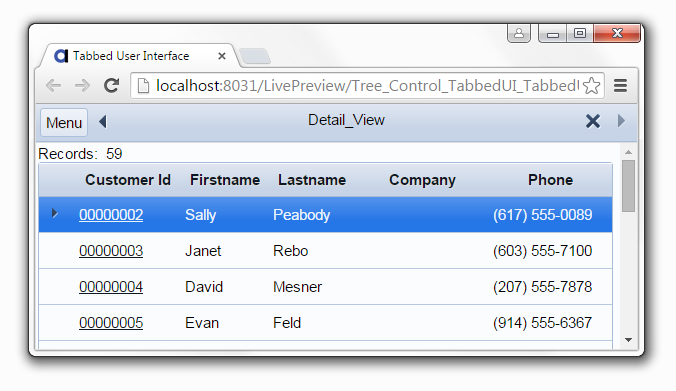Close the browser window

point(617,33)
